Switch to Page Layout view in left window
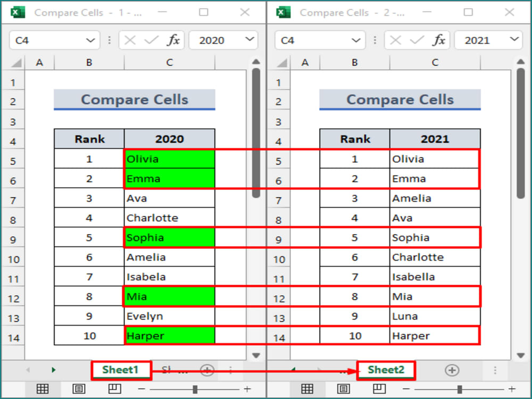The width and height of the screenshot is (532, 399). 79,389
